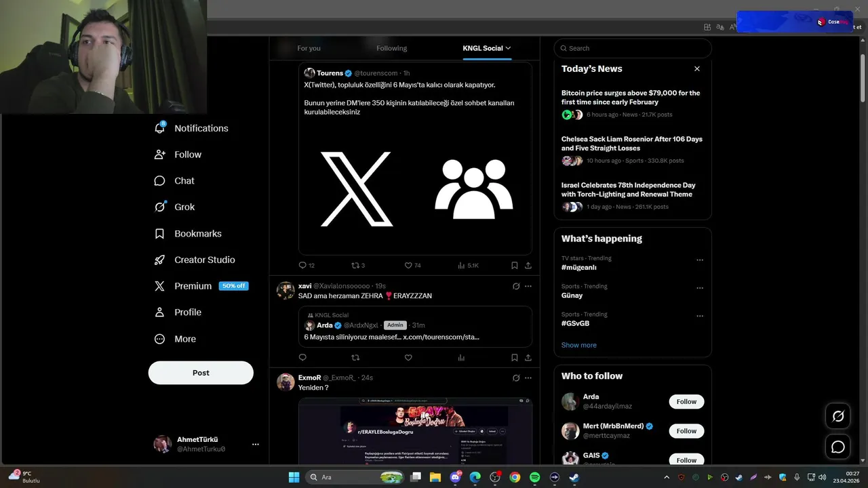Open more options for Günay trend

pyautogui.click(x=700, y=288)
